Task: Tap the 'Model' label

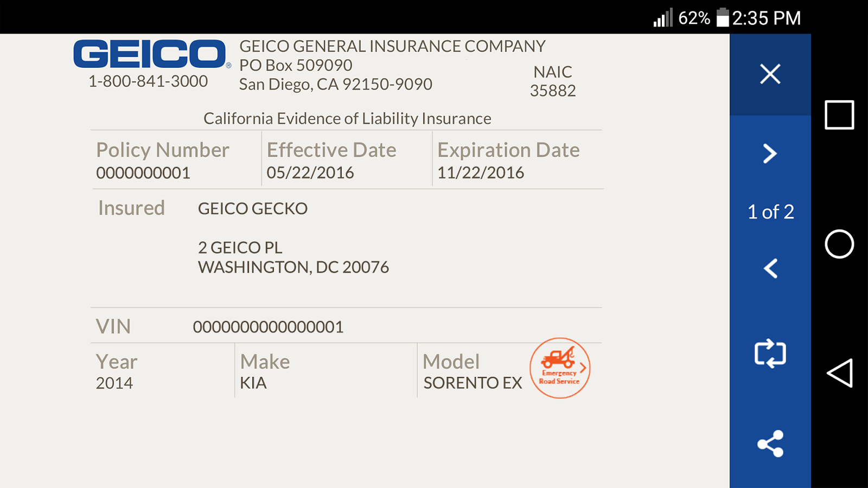Action: point(451,362)
